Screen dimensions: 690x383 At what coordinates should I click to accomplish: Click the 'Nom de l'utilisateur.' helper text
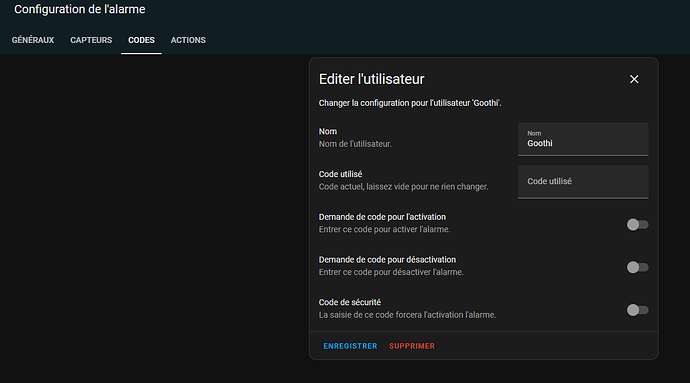click(355, 144)
